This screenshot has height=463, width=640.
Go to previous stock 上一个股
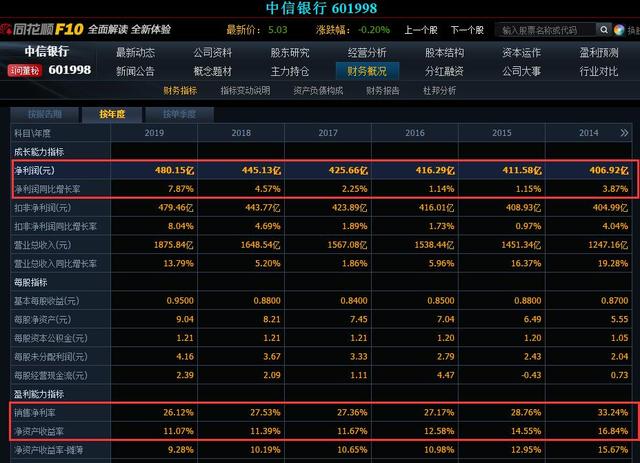(420, 30)
